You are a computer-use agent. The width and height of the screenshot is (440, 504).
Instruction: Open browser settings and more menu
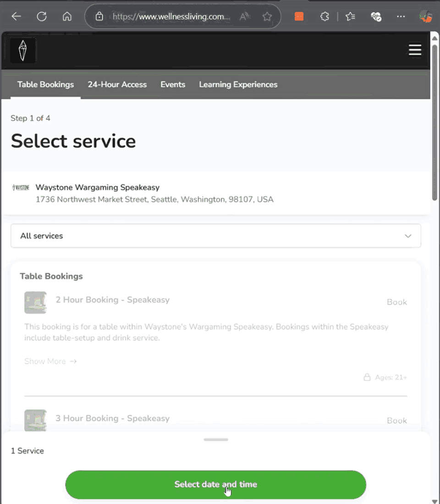point(401,16)
